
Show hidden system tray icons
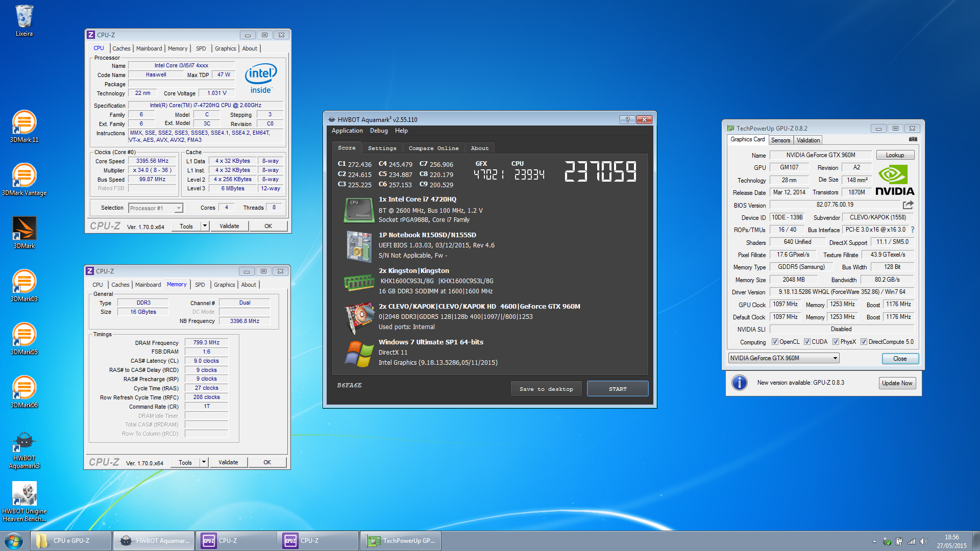click(x=874, y=541)
